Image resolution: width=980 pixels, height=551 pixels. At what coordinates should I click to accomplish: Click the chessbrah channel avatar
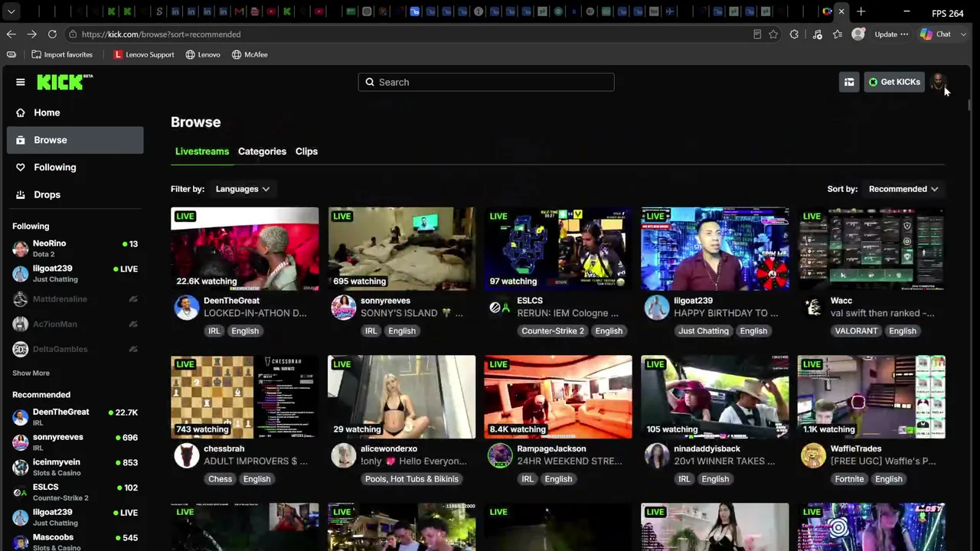[x=187, y=455]
